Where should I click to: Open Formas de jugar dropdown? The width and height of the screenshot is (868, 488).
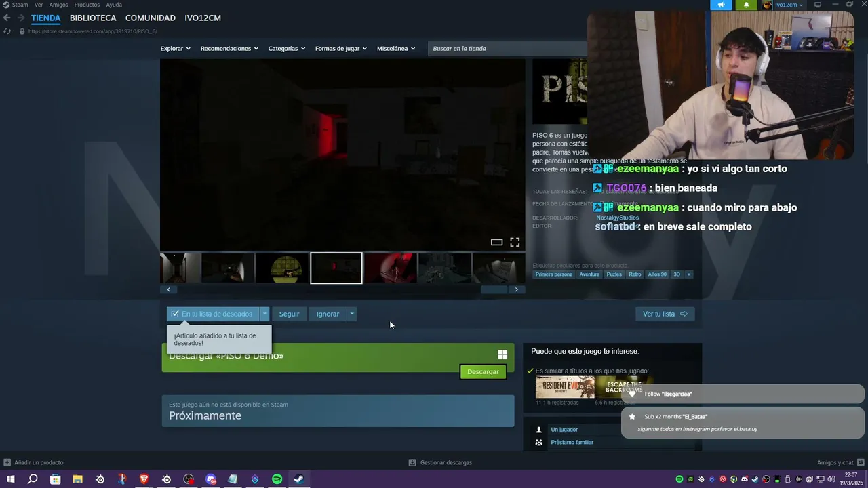tap(340, 49)
